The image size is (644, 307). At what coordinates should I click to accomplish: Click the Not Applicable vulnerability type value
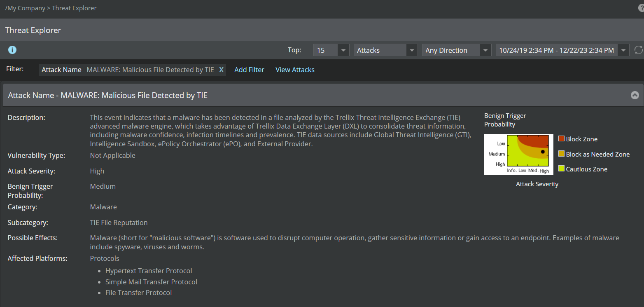click(x=113, y=155)
